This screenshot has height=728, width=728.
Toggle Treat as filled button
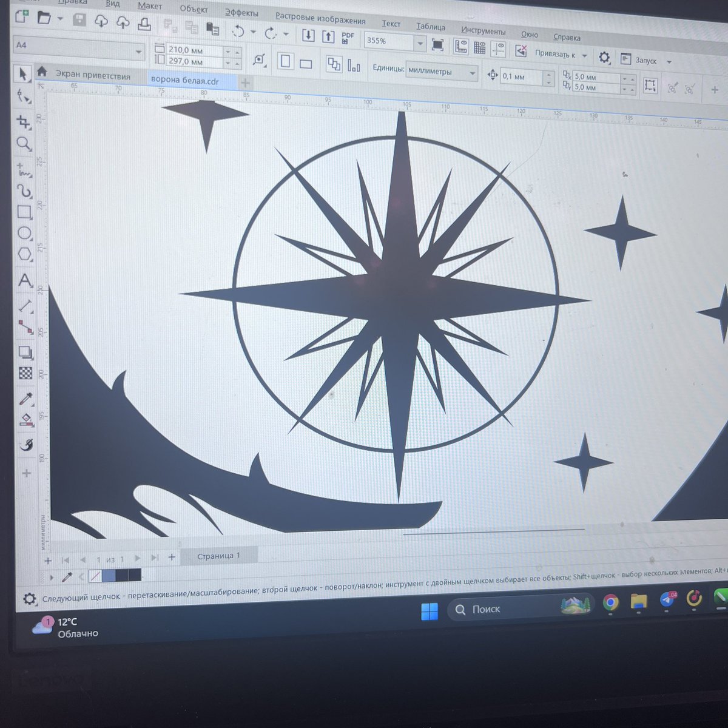coord(650,85)
